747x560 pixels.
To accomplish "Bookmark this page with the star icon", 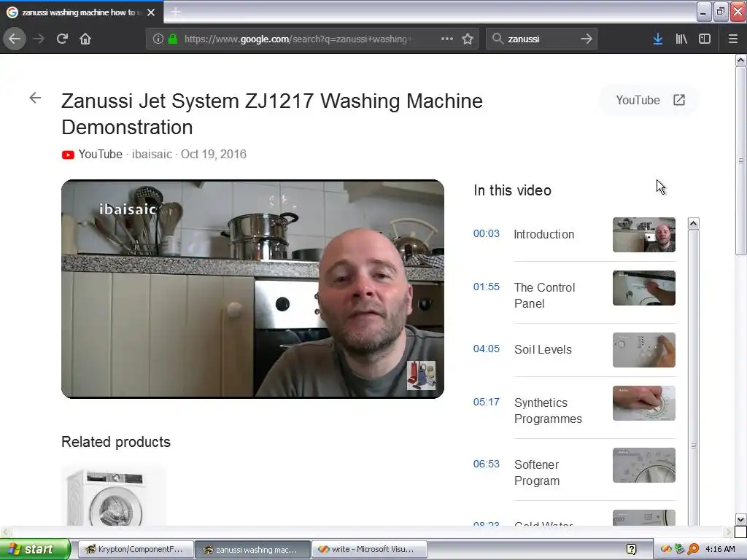I will coord(468,39).
